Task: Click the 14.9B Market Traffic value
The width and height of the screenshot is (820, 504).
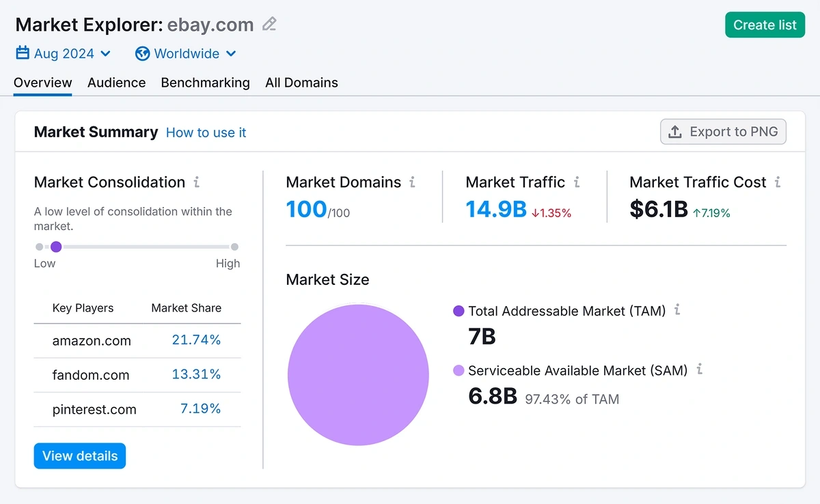Action: [x=496, y=209]
